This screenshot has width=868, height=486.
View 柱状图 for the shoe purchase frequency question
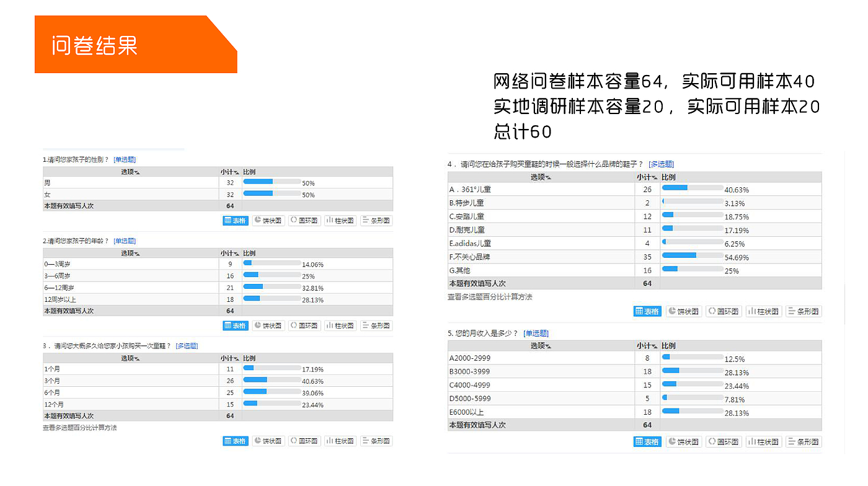[x=340, y=441]
